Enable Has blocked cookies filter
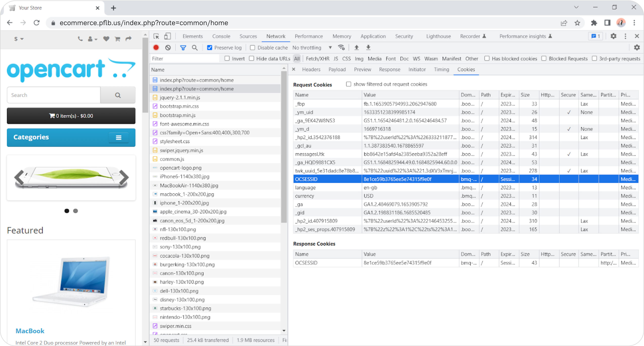The image size is (644, 346). pyautogui.click(x=487, y=59)
